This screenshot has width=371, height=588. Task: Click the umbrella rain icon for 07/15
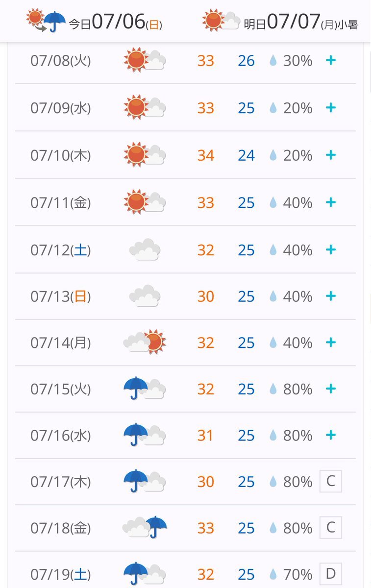[x=145, y=389]
